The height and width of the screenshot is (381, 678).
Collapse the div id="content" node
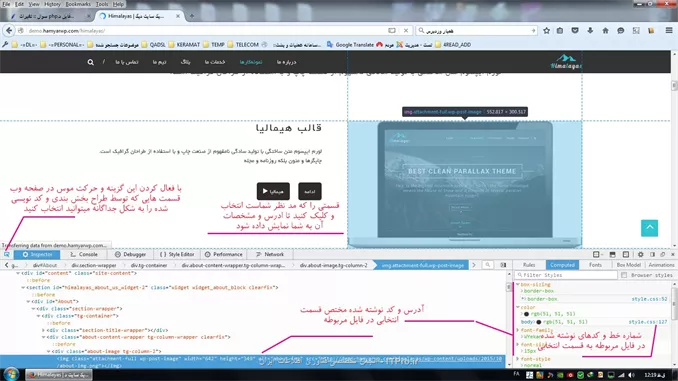click(18, 273)
